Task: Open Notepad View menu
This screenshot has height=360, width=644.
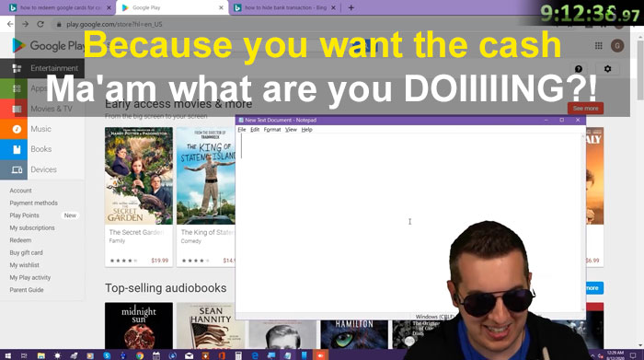Action: click(291, 130)
